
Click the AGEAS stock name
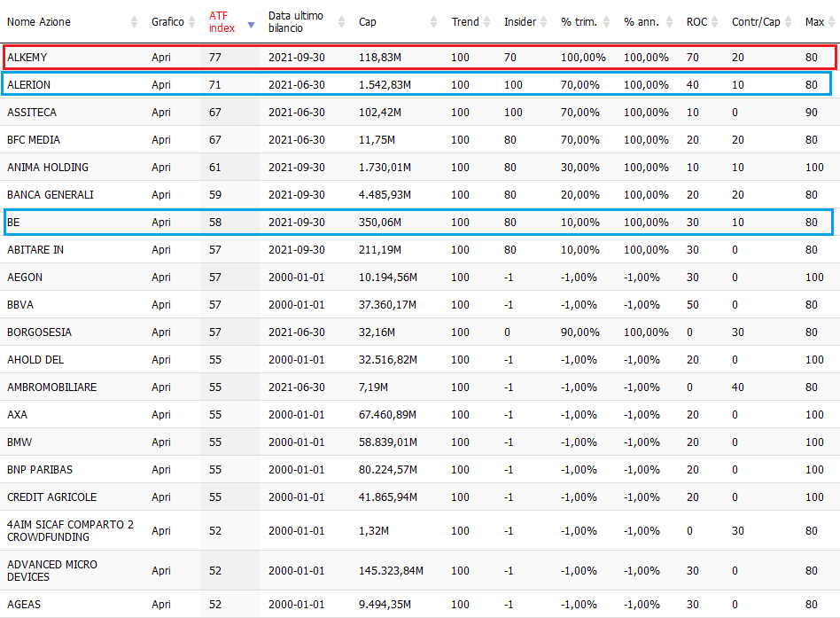[24, 604]
